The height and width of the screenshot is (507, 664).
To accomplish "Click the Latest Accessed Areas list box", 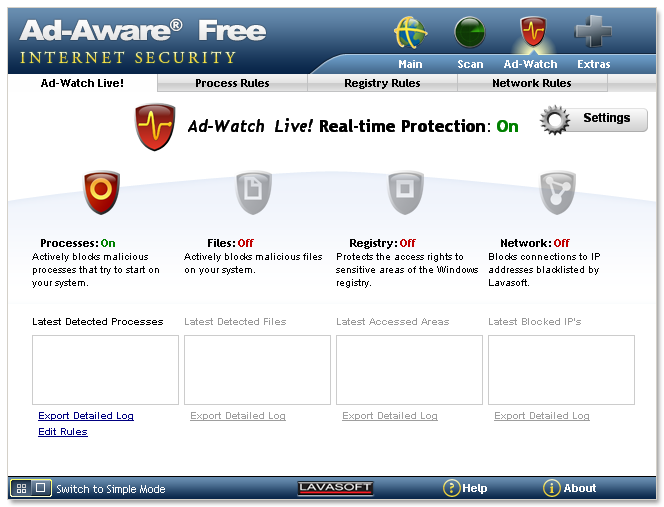I will tap(409, 370).
